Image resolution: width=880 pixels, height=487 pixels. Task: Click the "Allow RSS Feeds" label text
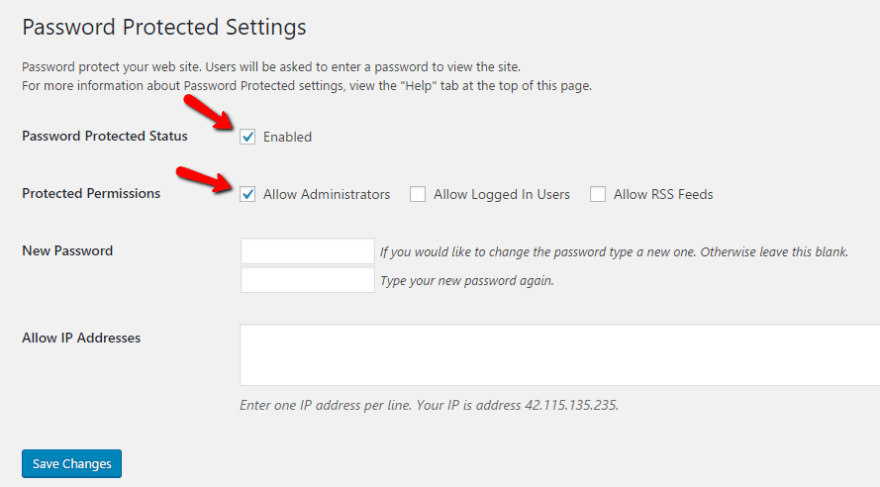coord(663,194)
